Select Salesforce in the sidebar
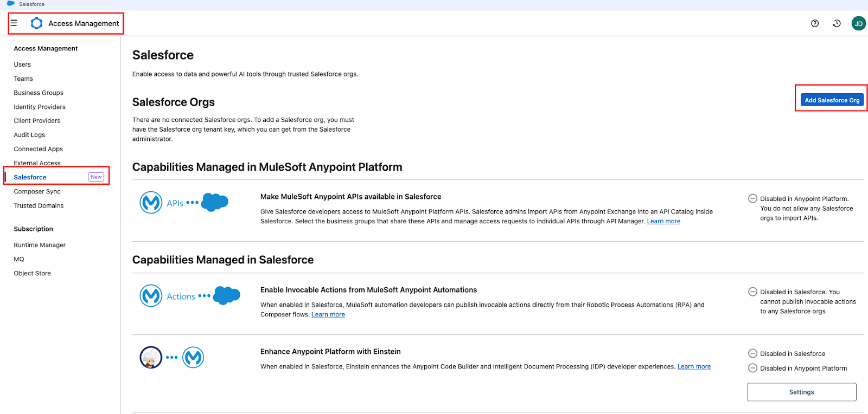This screenshot has width=868, height=414. (x=30, y=177)
